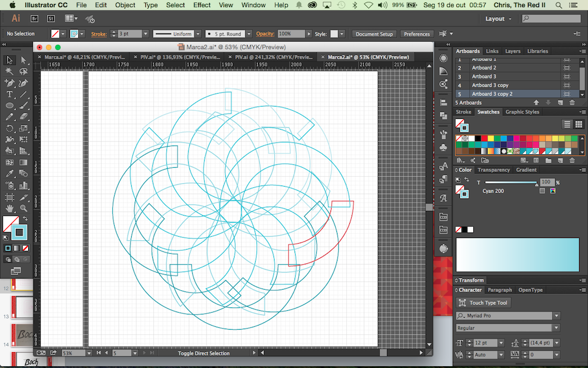Select the Type tool
Viewport: 588px width, 368px height.
9,94
